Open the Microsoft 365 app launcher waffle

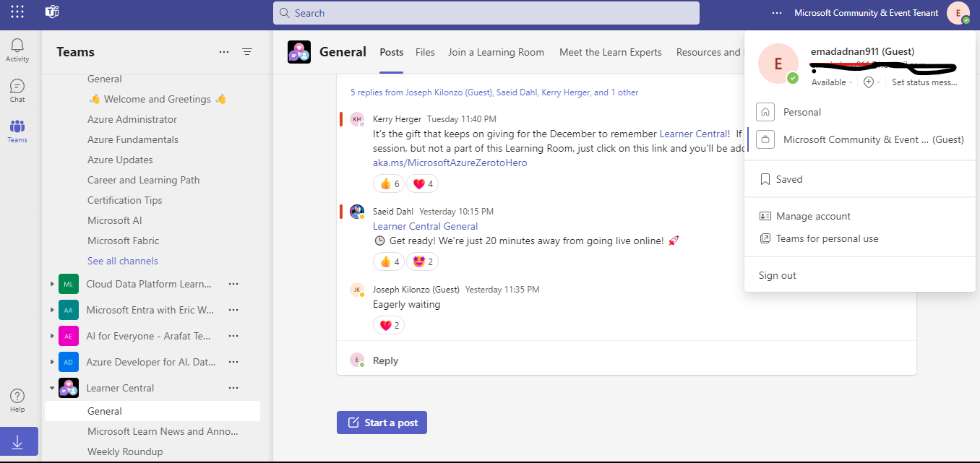17,11
